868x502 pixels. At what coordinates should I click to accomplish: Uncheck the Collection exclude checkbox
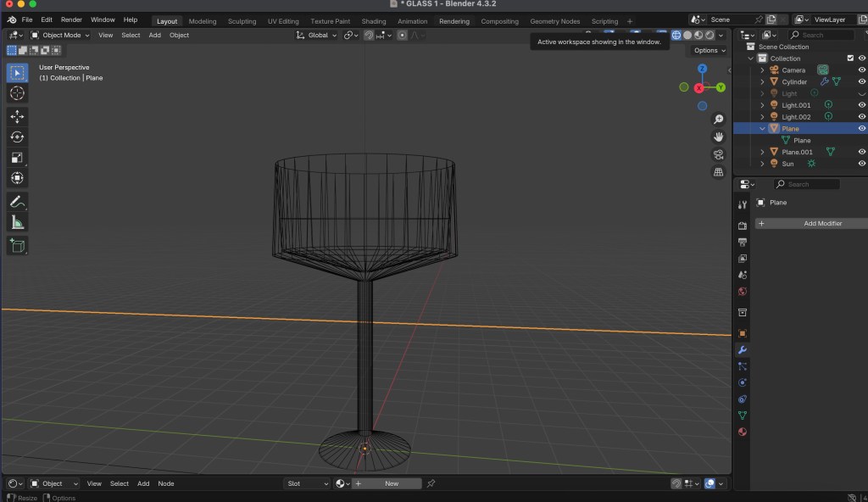pos(850,59)
